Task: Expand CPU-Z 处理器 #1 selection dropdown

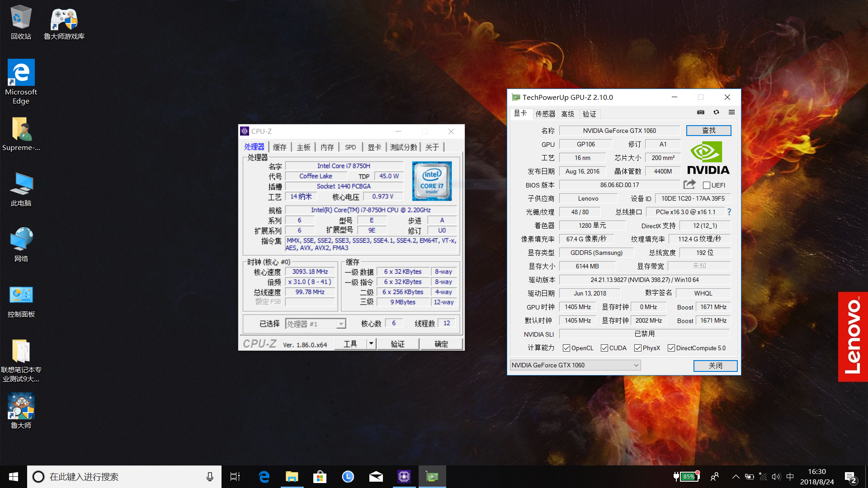Action: [x=341, y=324]
